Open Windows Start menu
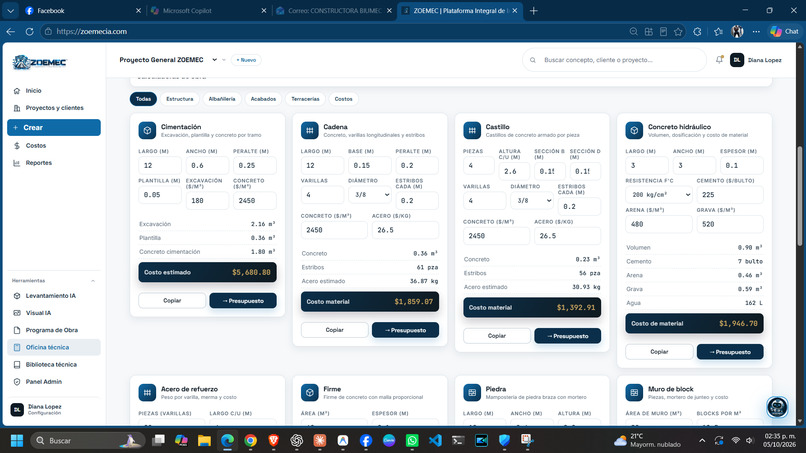Image resolution: width=806 pixels, height=453 pixels. [x=17, y=441]
